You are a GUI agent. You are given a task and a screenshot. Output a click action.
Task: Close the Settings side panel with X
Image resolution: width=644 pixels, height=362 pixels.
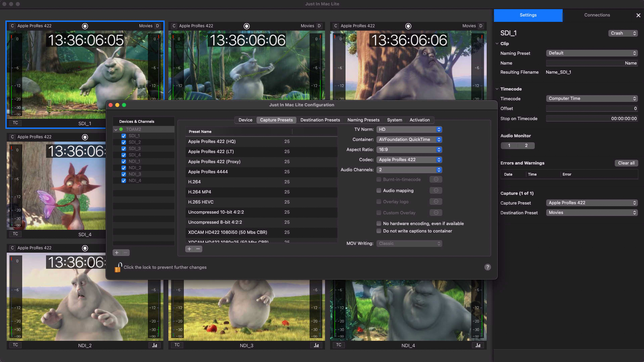[638, 15]
